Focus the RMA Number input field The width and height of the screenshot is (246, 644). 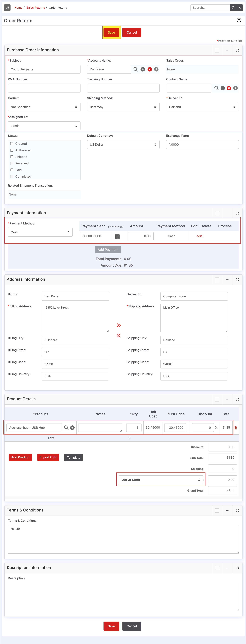[44, 88]
